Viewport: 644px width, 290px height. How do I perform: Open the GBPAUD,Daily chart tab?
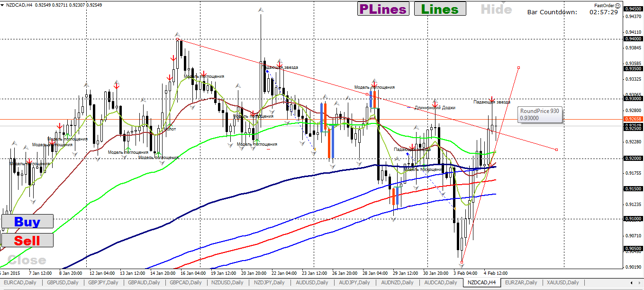[145, 282]
